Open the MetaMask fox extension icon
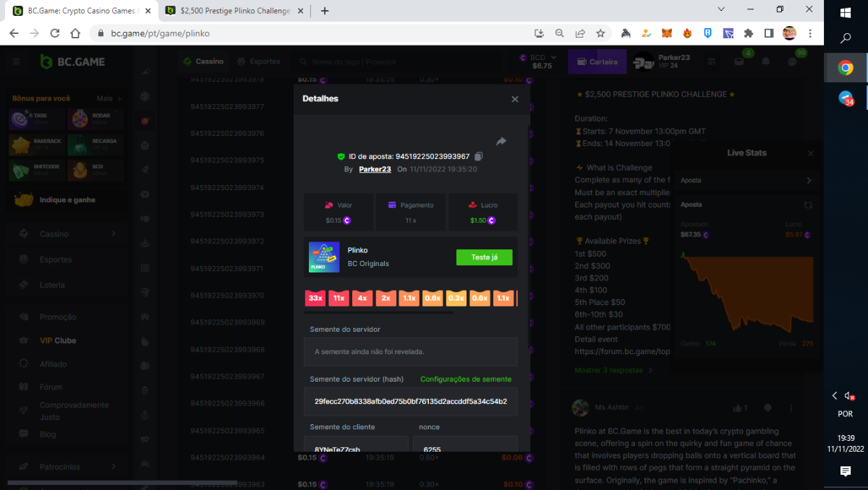This screenshot has height=490, width=868. (668, 33)
